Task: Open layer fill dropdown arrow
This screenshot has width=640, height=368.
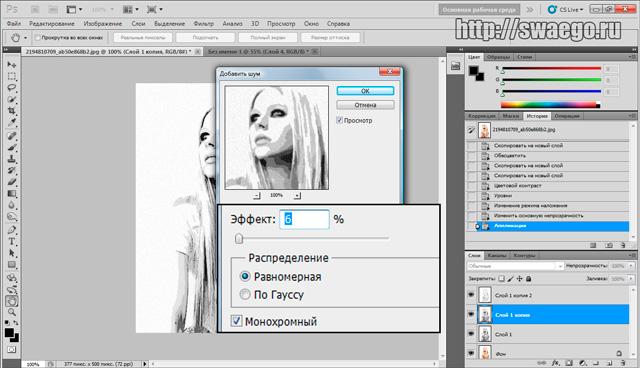Action: [x=631, y=279]
